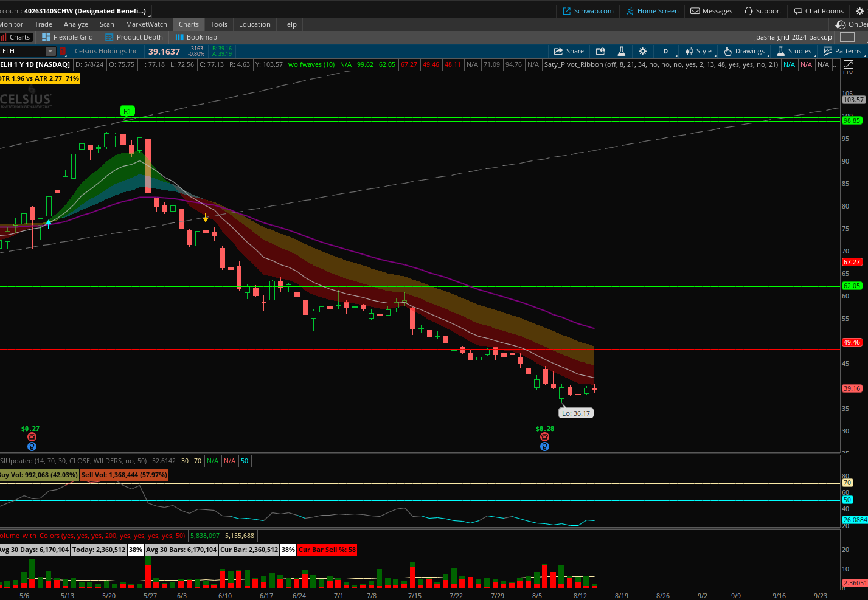Click the Avg 30 Days volume label

[x=35, y=550]
